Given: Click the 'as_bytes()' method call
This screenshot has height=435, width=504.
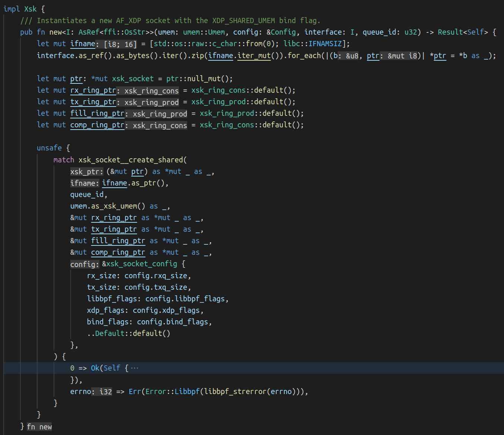Looking at the screenshot, I should (x=137, y=55).
